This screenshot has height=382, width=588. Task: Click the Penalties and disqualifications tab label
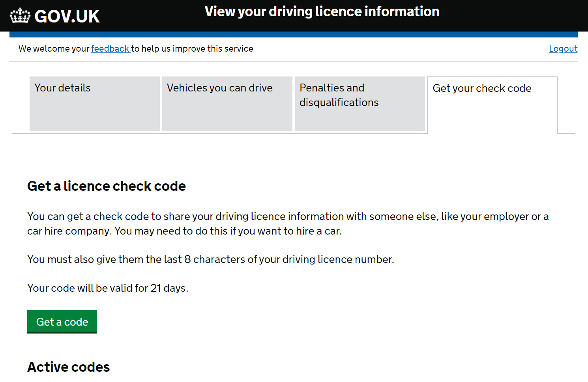(x=339, y=95)
